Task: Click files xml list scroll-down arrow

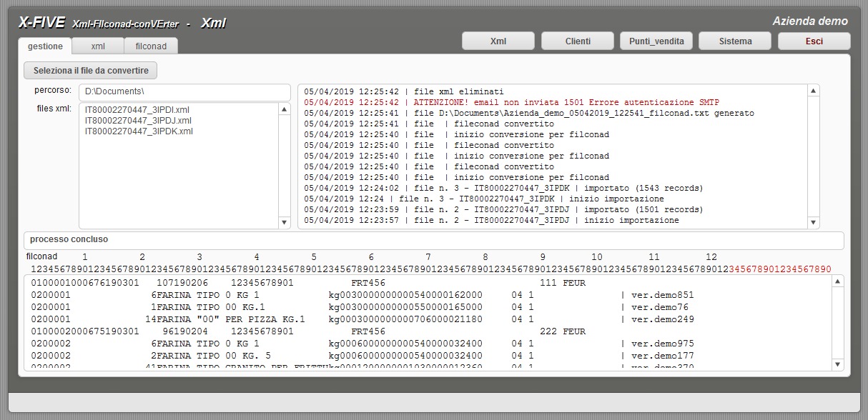Action: 284,222
